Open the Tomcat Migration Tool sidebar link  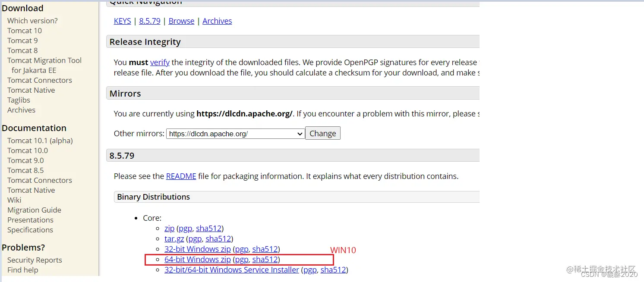[x=44, y=60]
